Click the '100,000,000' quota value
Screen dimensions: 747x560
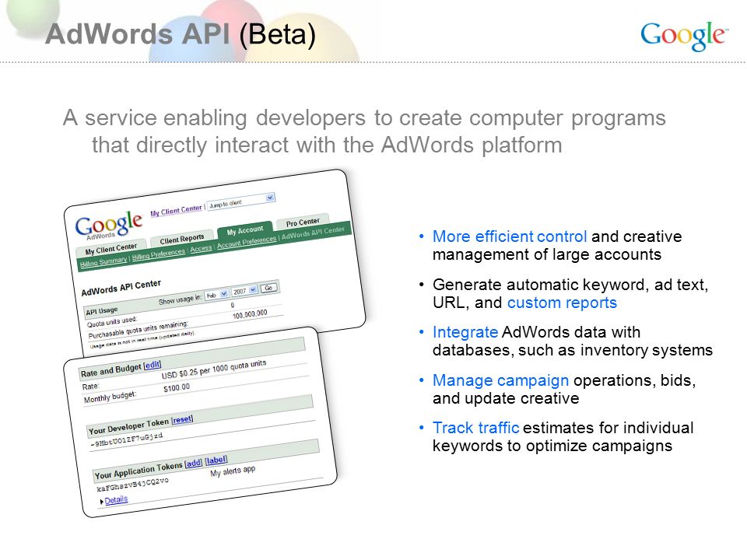pyautogui.click(x=250, y=314)
